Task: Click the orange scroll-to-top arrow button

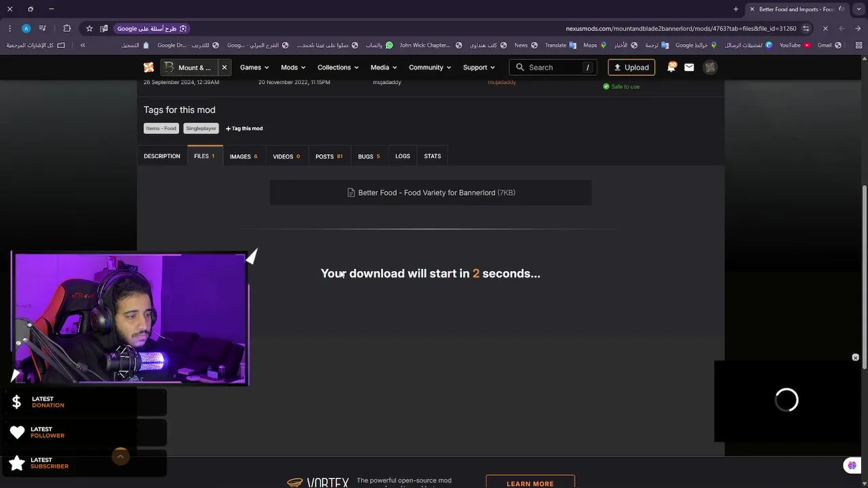Action: click(x=120, y=457)
